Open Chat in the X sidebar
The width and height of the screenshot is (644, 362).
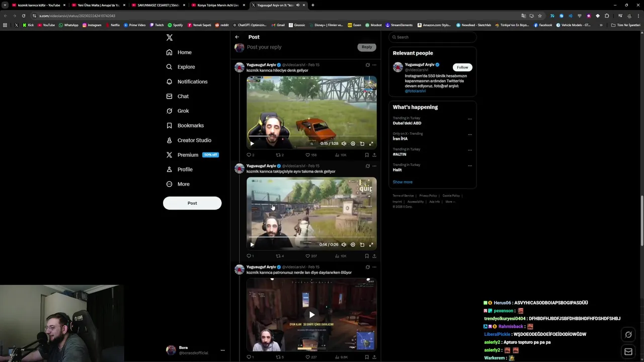[178, 96]
